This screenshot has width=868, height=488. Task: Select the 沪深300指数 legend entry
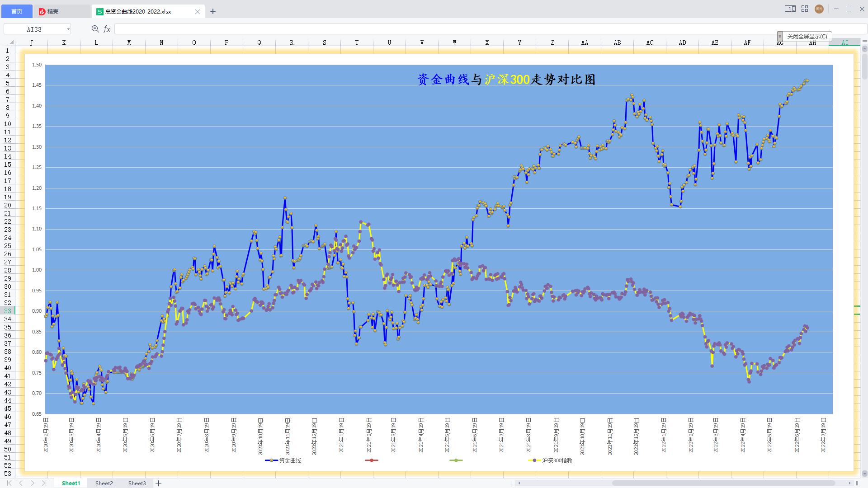[557, 460]
